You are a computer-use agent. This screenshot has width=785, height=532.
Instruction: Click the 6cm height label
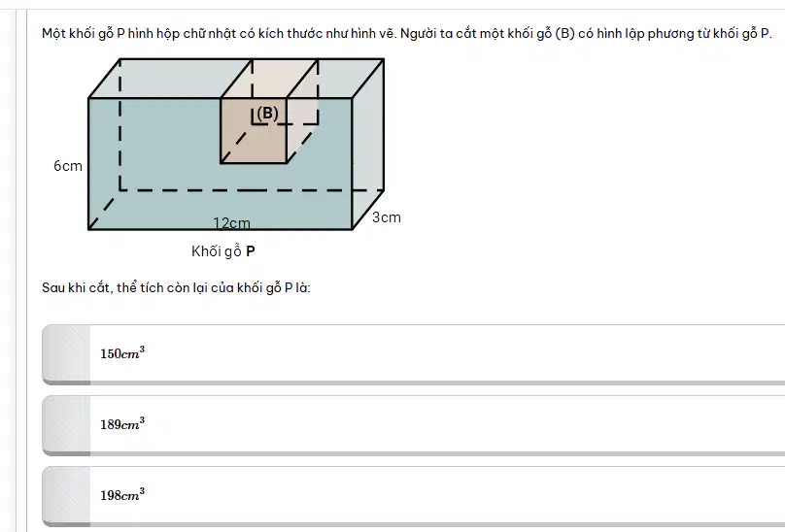[x=68, y=166]
